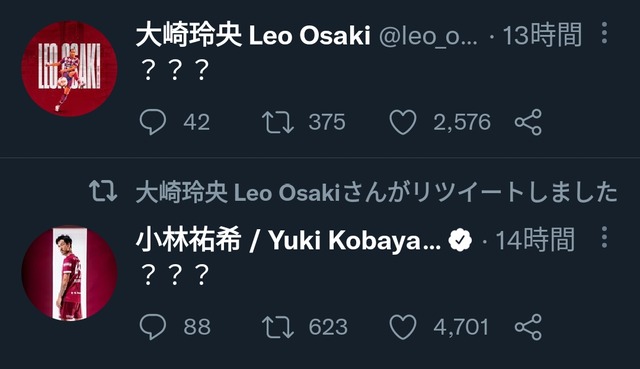Like Yuki Kobayashi's tweet
The height and width of the screenshot is (369, 640).
[403, 327]
